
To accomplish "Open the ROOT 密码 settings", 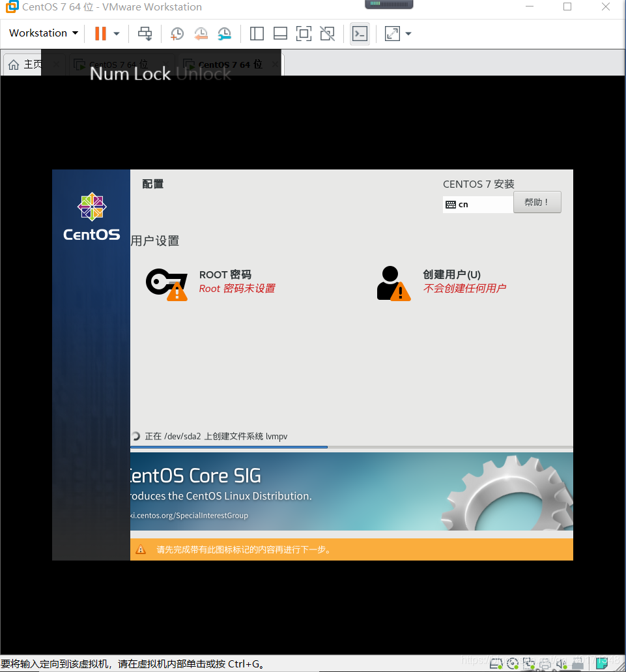I will [210, 283].
